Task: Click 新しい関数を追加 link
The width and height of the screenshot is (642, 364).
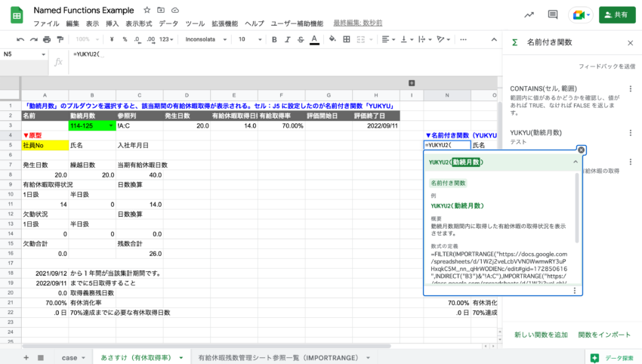Action: click(541, 335)
